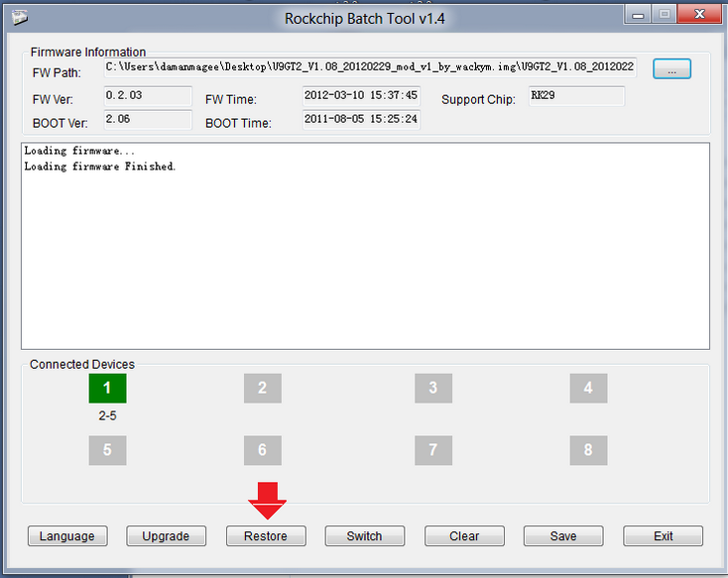Click the "Loading firmware Finished." log line
This screenshot has width=728, height=578.
coord(100,167)
